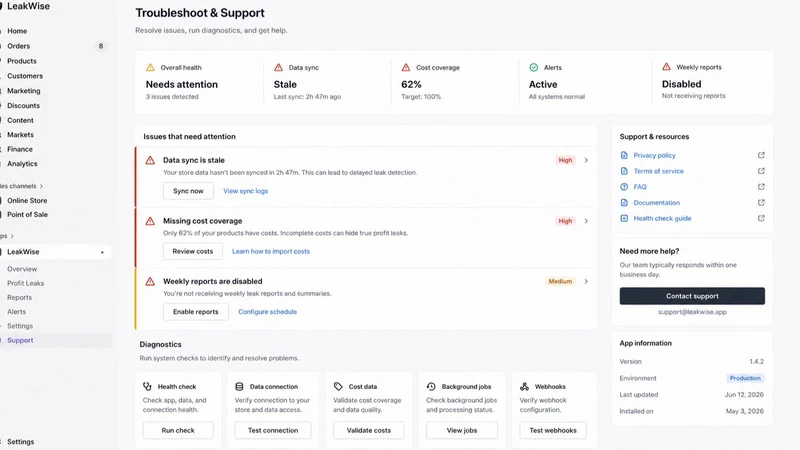Click the Target: 100% text
Viewport: 800px width, 450px height.
[x=421, y=96]
